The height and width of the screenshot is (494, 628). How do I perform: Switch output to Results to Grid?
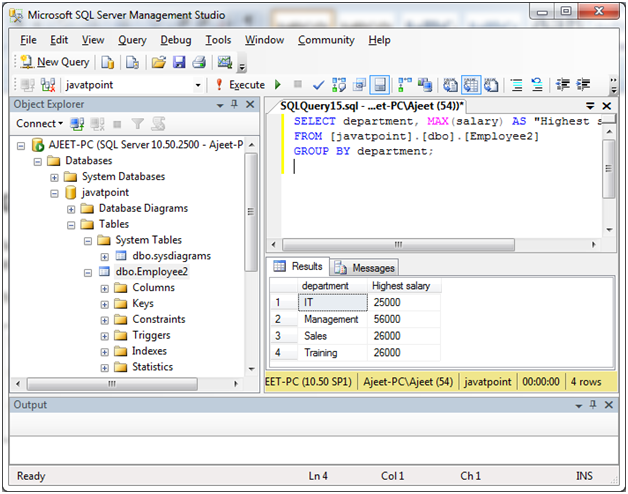(471, 85)
